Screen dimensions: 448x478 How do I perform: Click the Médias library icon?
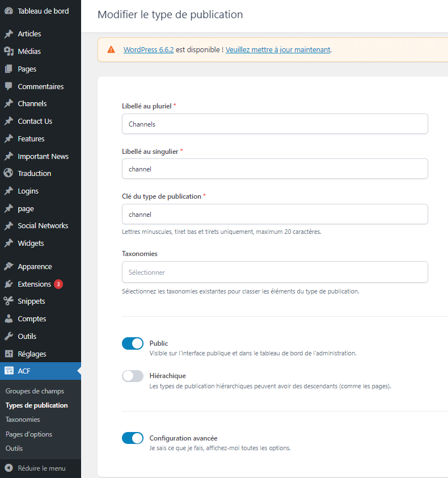click(9, 51)
